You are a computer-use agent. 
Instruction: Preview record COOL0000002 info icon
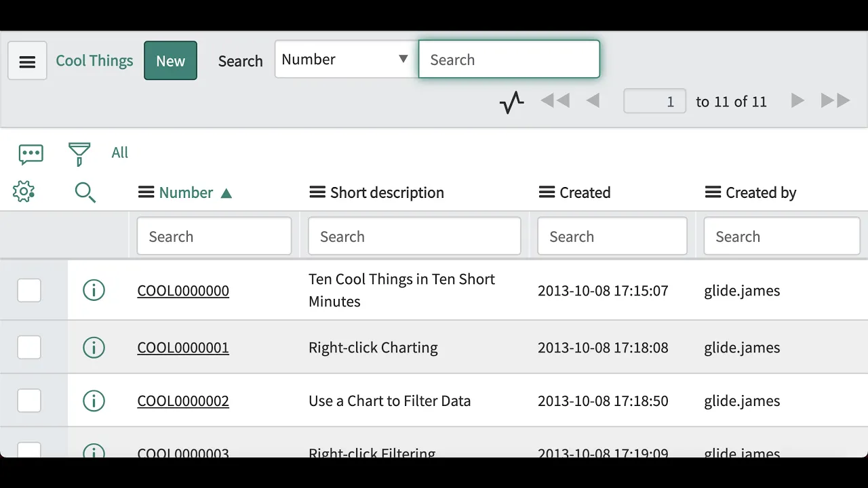click(94, 401)
